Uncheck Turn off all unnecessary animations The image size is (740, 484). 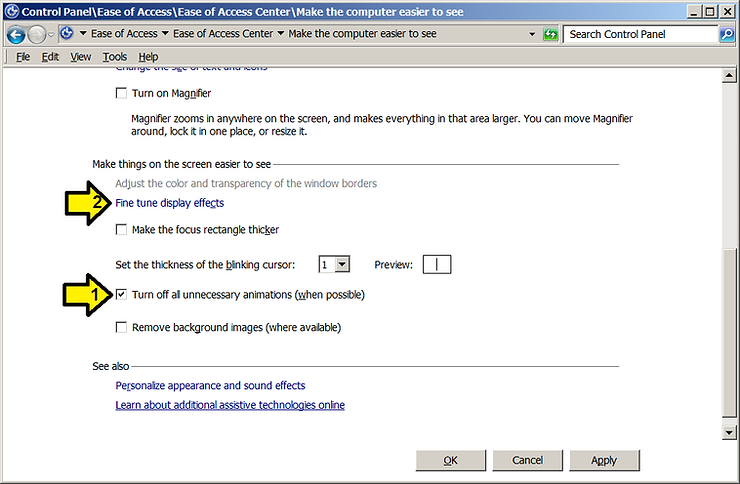pyautogui.click(x=121, y=294)
